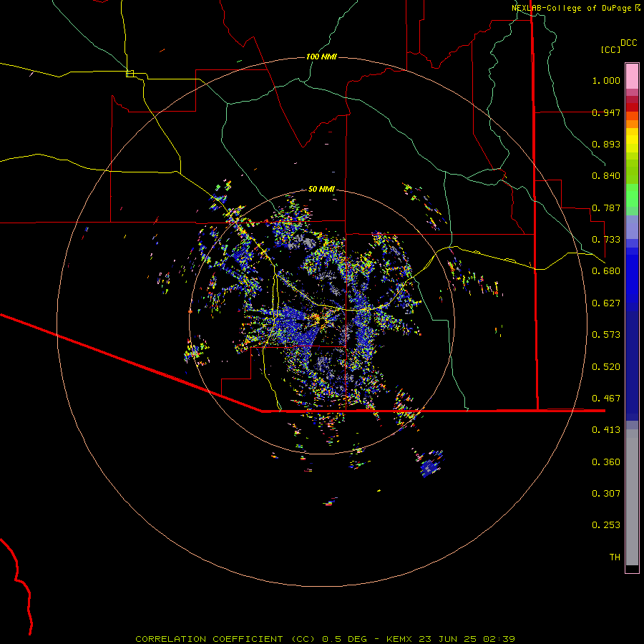This screenshot has height=644, width=644.
Task: Click the 0.253 scale value
Action: pos(606,525)
